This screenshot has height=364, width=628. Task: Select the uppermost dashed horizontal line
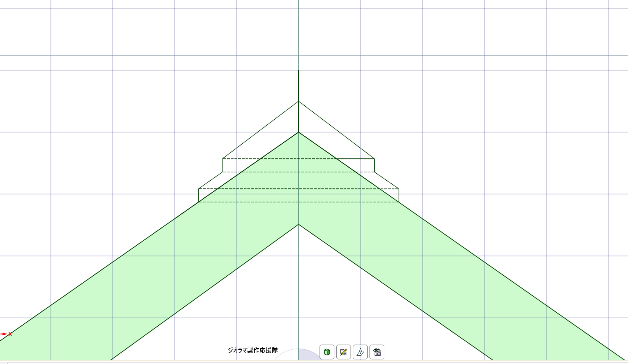277,158
